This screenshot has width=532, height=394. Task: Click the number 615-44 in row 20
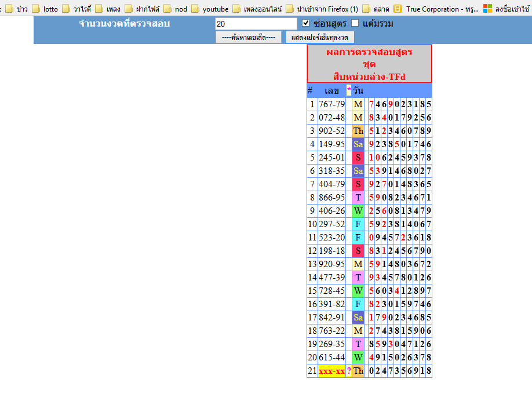point(332,357)
